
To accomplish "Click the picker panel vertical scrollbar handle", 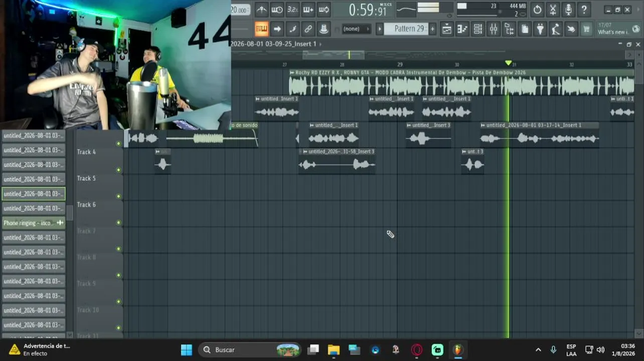I will 70,213.
